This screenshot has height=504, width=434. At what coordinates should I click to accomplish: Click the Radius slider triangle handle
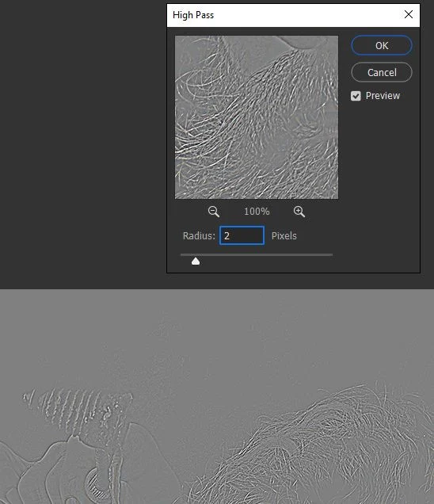point(196,262)
